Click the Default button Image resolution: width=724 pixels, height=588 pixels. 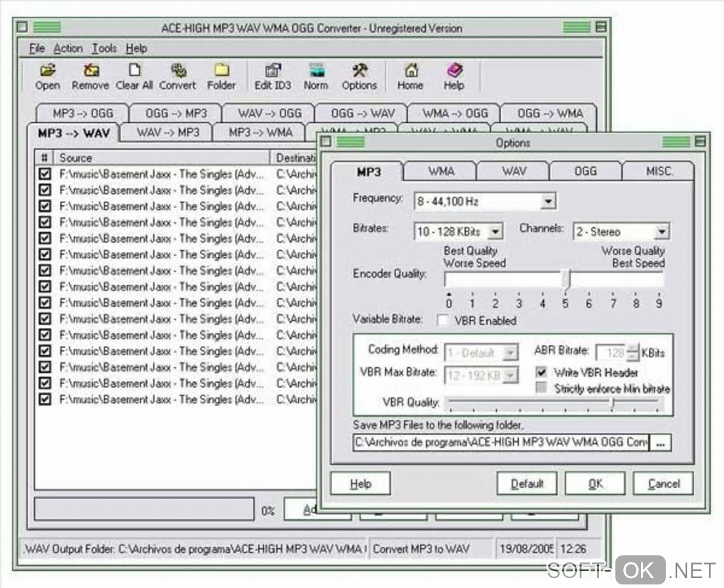coord(527,484)
